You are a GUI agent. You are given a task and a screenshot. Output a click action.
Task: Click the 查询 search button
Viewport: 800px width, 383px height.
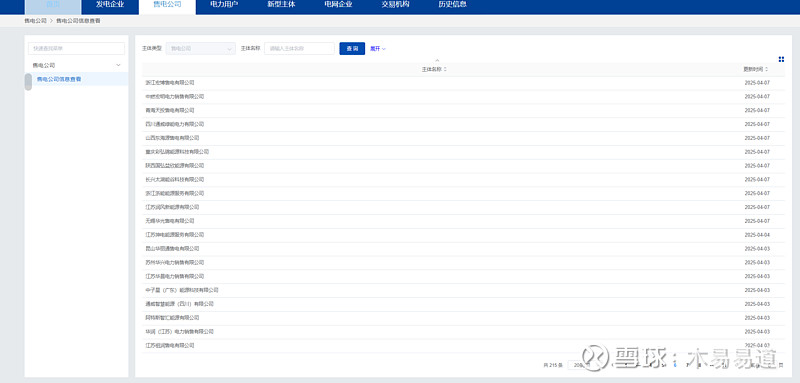(x=352, y=48)
